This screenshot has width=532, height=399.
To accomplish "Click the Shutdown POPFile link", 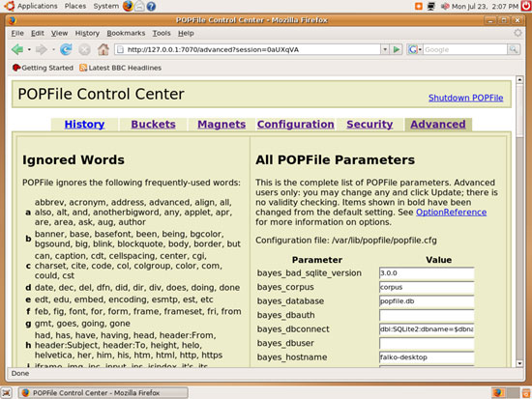I will (465, 98).
